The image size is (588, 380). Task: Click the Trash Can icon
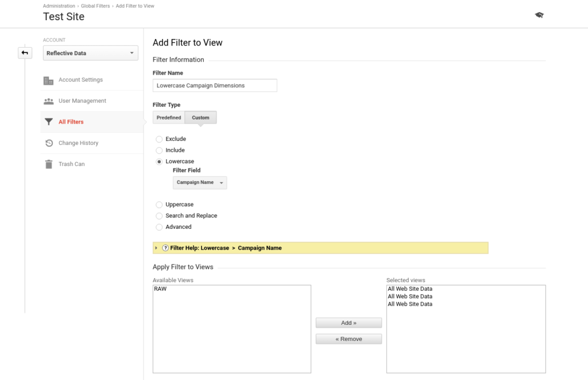tap(49, 164)
